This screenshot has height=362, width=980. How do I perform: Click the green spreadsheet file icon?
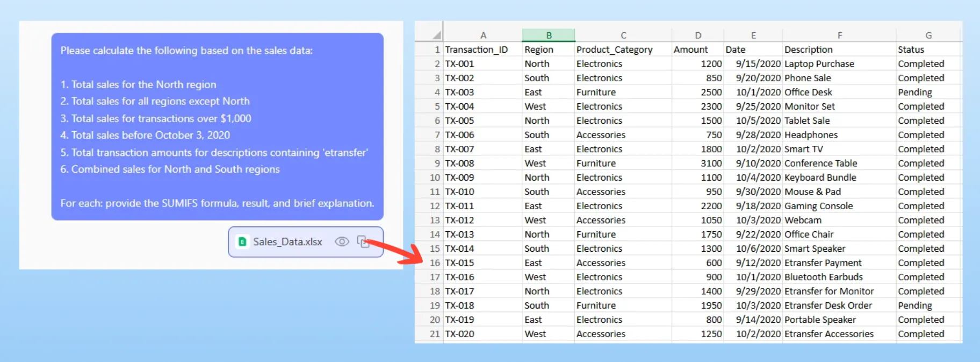(x=242, y=242)
